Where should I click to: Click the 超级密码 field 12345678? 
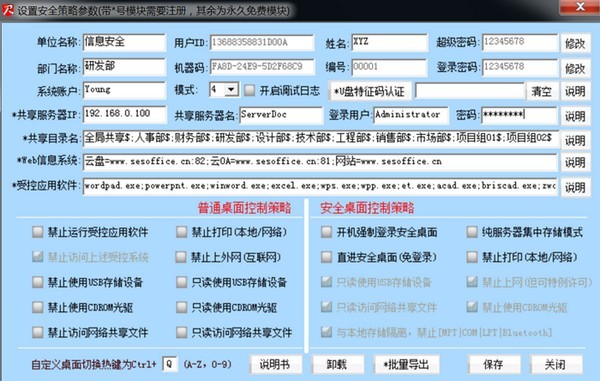520,42
